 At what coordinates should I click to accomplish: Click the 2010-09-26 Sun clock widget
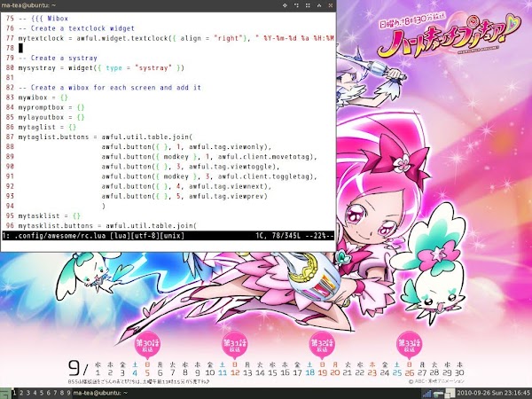coord(494,393)
